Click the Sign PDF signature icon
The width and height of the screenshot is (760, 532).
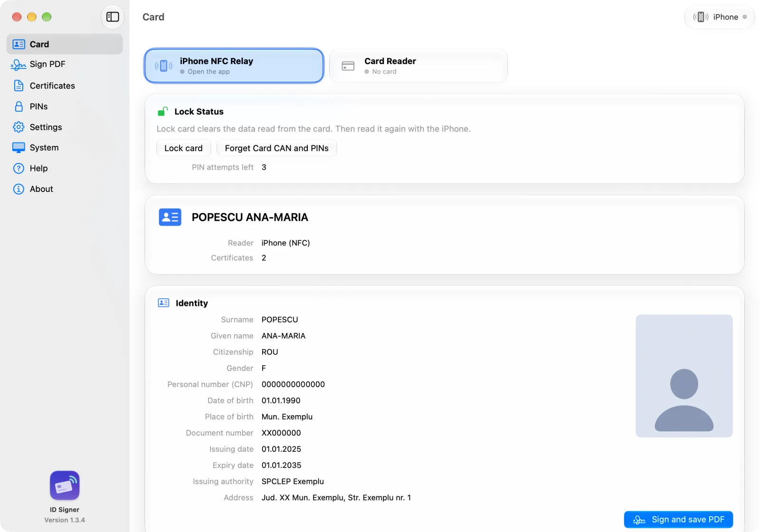click(x=19, y=65)
